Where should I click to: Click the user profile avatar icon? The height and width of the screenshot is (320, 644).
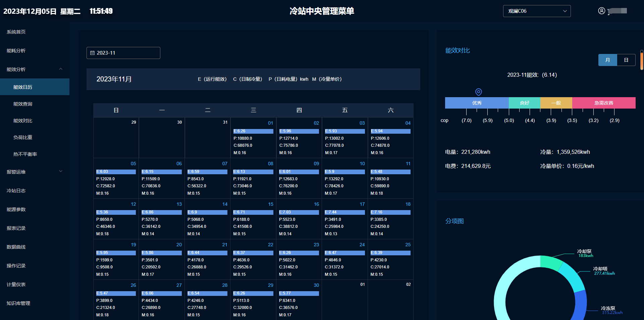[601, 11]
